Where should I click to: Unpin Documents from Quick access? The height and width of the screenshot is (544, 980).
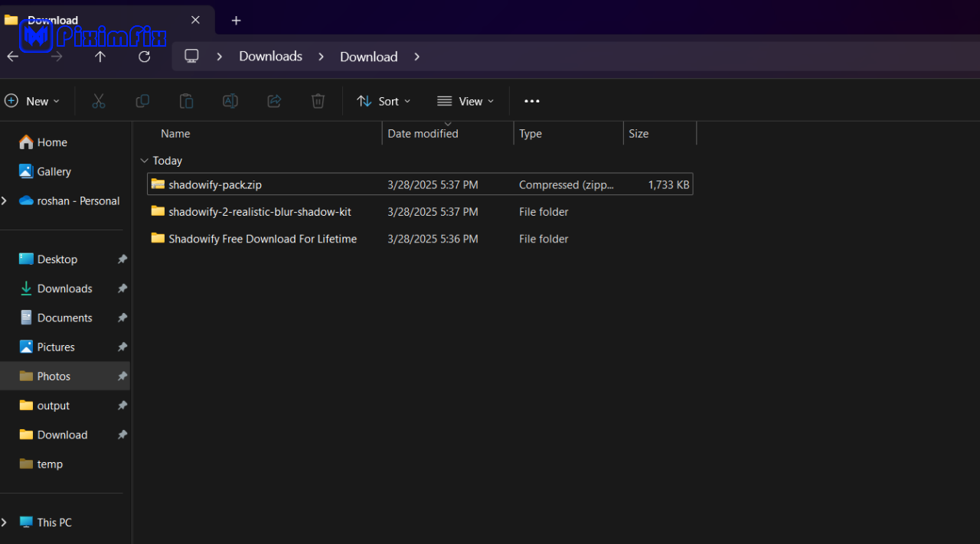pos(122,318)
